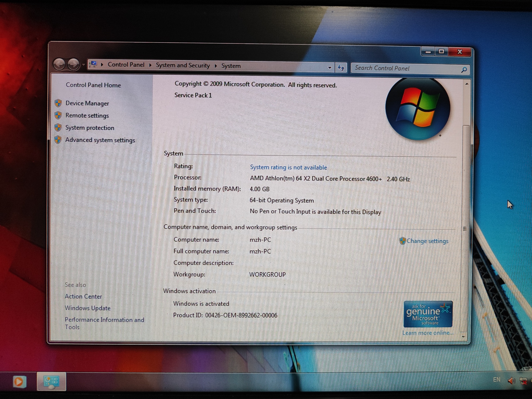The image size is (532, 399).
Task: Click the WORKGROUP value
Action: click(x=267, y=275)
